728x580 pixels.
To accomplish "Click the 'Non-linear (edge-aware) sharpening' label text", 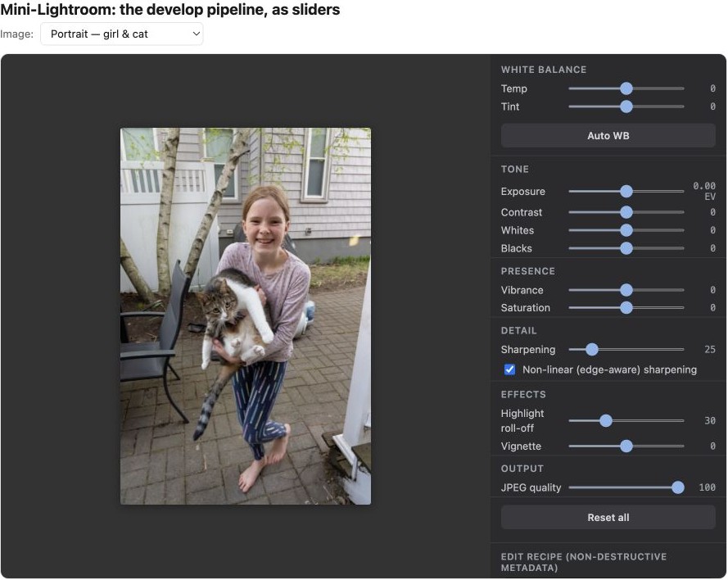I will [609, 369].
